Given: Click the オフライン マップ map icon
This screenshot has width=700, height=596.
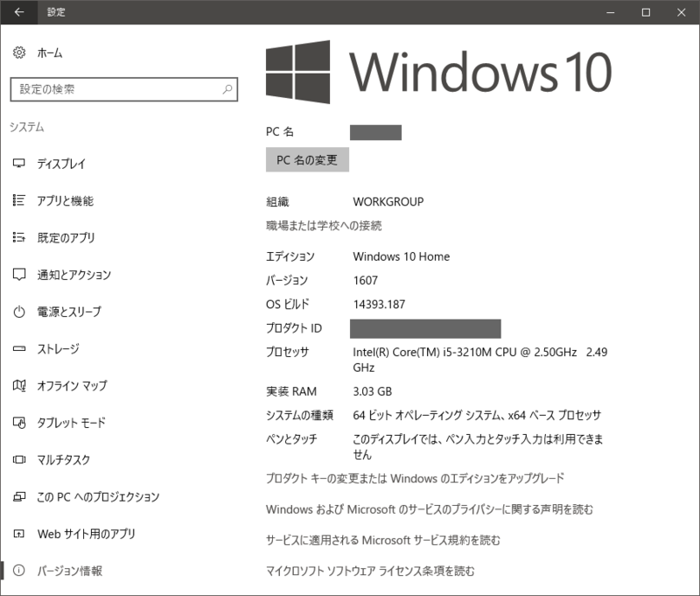Looking at the screenshot, I should pyautogui.click(x=18, y=385).
